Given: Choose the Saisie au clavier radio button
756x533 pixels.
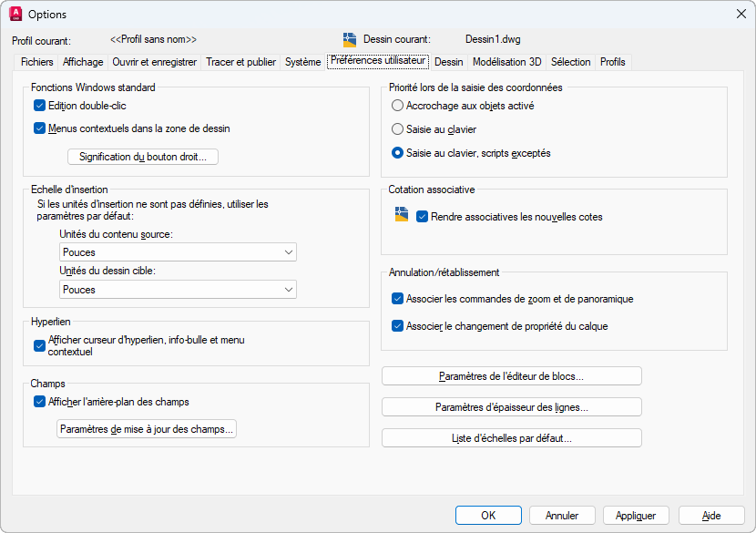Looking at the screenshot, I should tap(398, 129).
